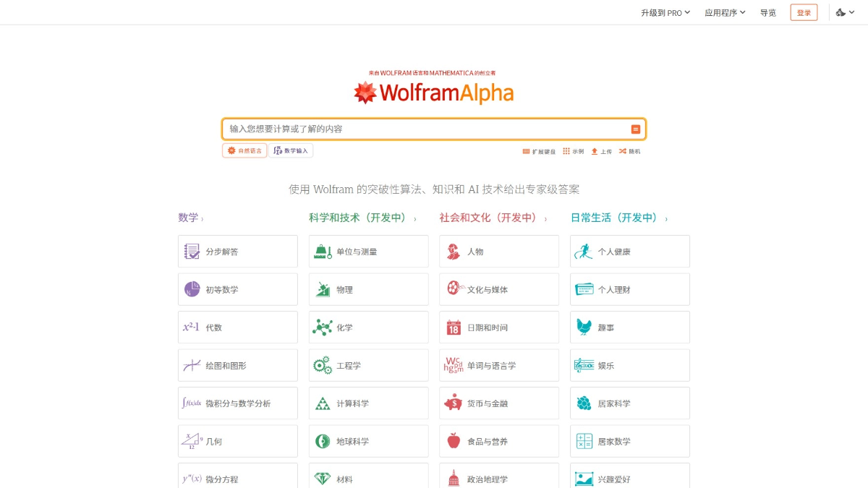
Task: Expand the 社会和文化 section header
Action: (x=493, y=218)
